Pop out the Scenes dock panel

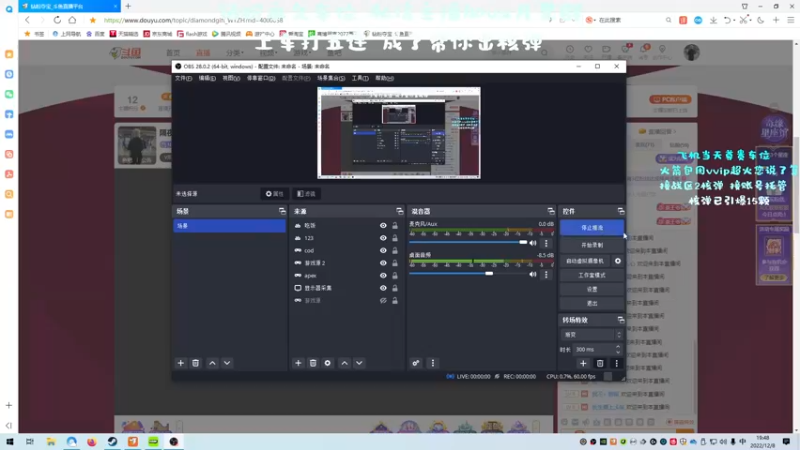pos(282,211)
